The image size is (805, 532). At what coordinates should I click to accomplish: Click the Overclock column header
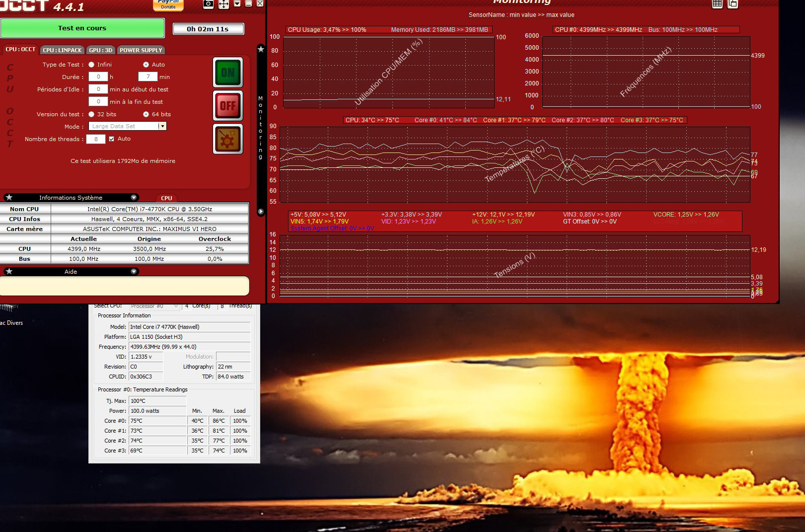(215, 239)
